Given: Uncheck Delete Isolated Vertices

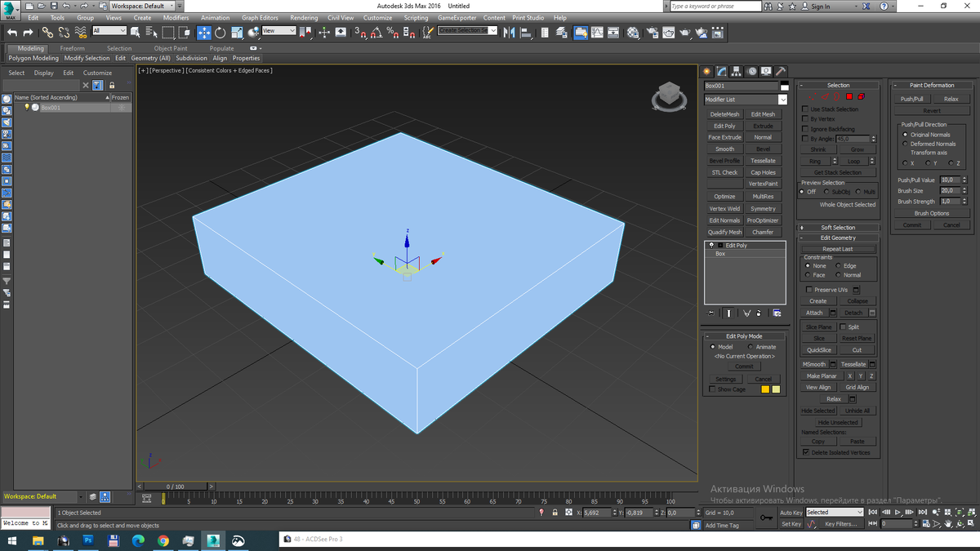Looking at the screenshot, I should click(x=806, y=452).
